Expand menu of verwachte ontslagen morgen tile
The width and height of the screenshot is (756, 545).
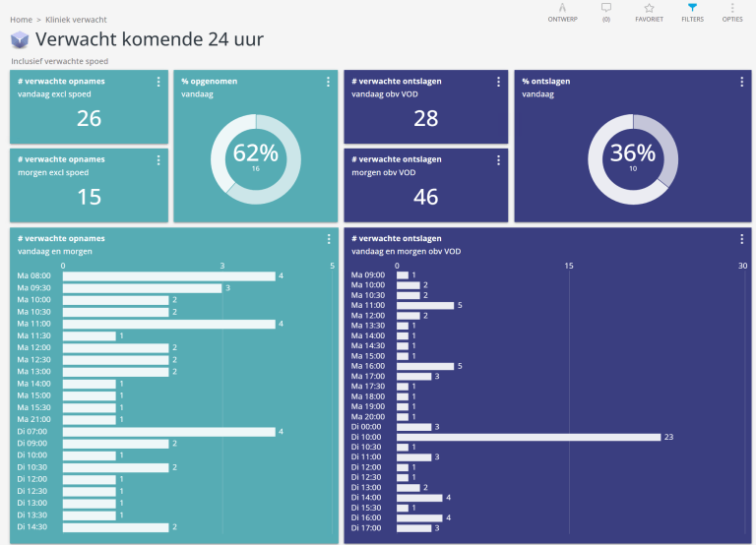pos(499,160)
